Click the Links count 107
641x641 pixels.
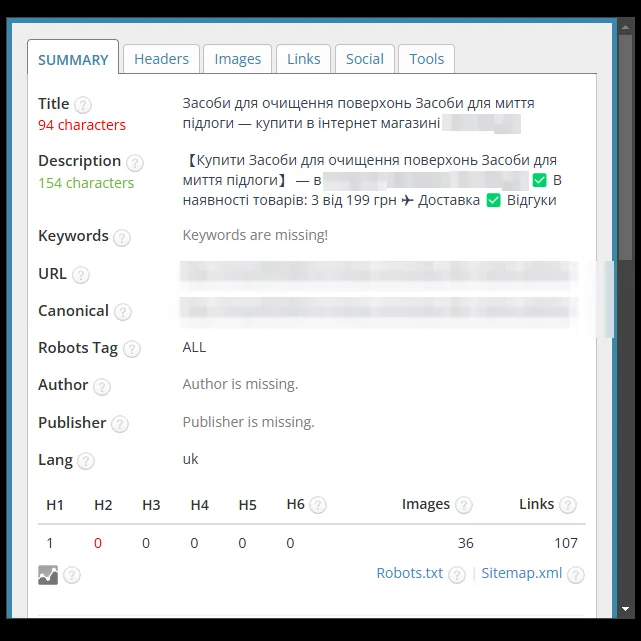coord(566,543)
